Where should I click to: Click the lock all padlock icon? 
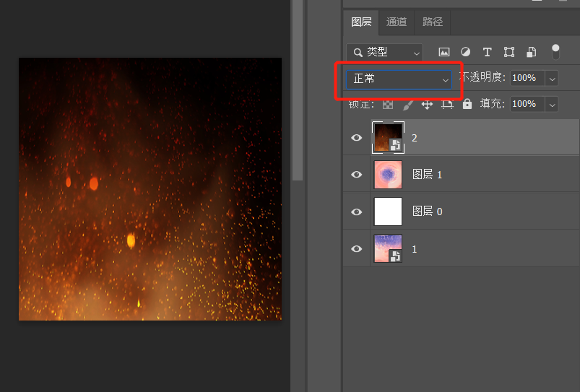pyautogui.click(x=467, y=104)
